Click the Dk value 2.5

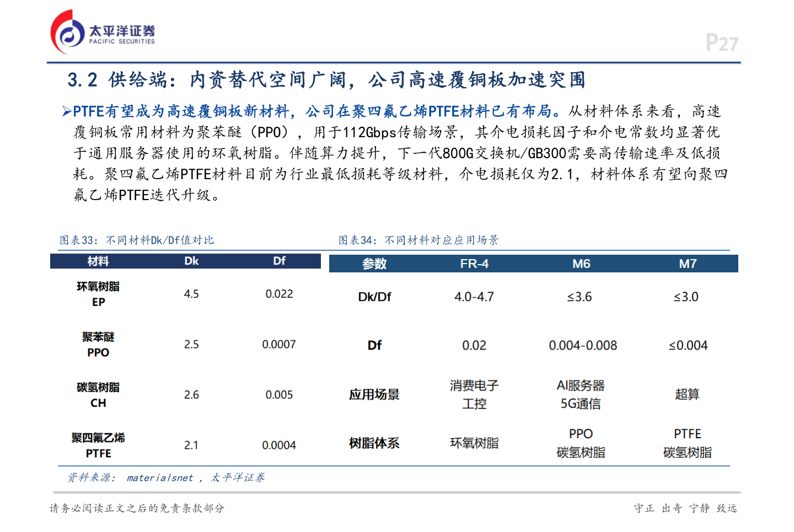click(x=191, y=345)
